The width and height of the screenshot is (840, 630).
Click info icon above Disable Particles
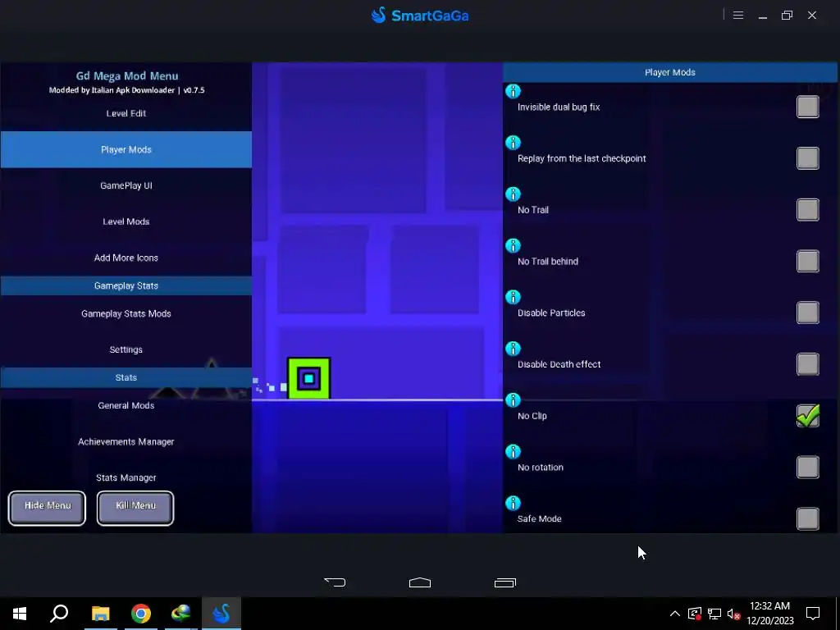pos(513,297)
